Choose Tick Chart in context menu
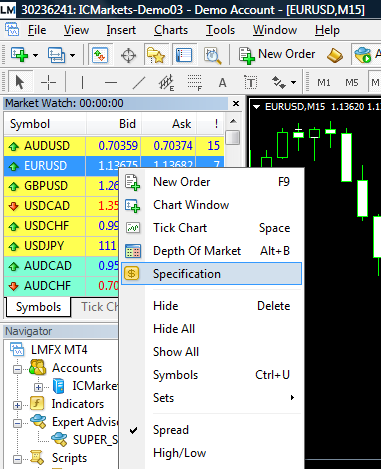 [212, 228]
